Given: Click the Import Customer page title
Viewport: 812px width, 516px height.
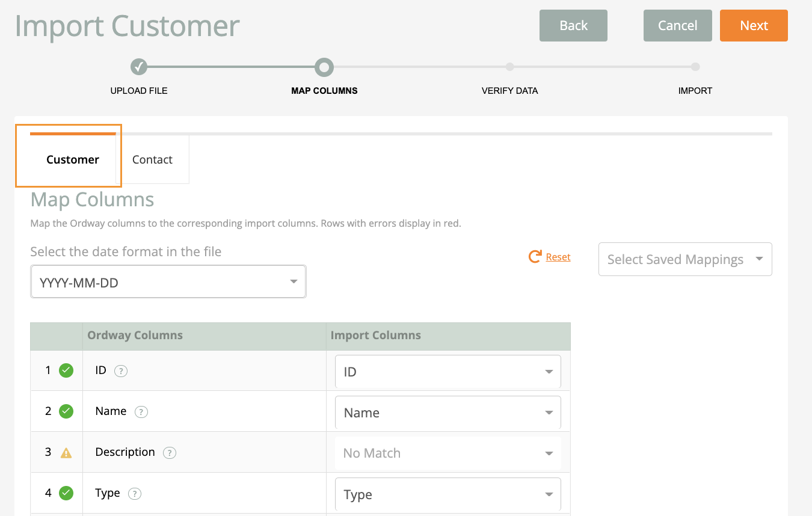Looking at the screenshot, I should click(128, 26).
